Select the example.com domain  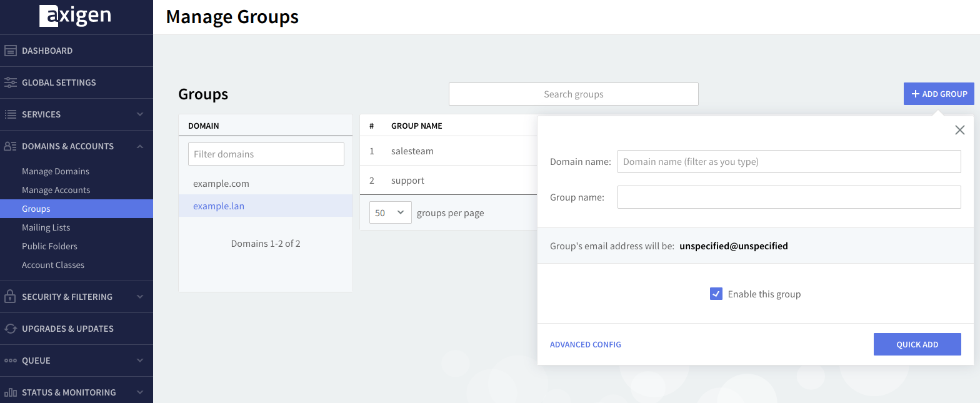221,184
